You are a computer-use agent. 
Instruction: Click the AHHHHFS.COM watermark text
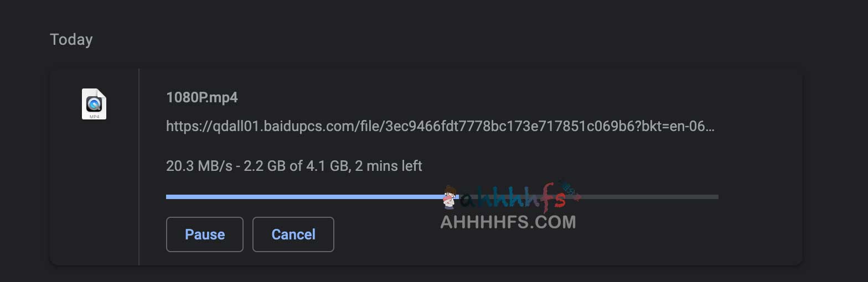click(x=508, y=222)
